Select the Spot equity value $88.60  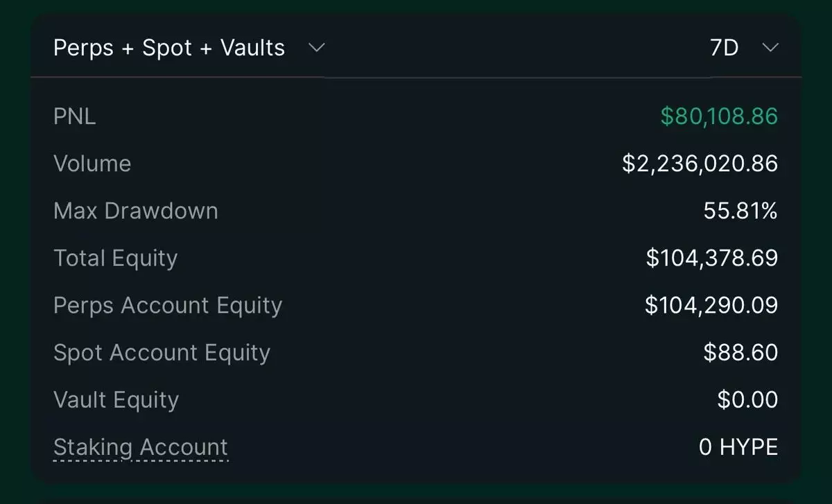(x=740, y=352)
